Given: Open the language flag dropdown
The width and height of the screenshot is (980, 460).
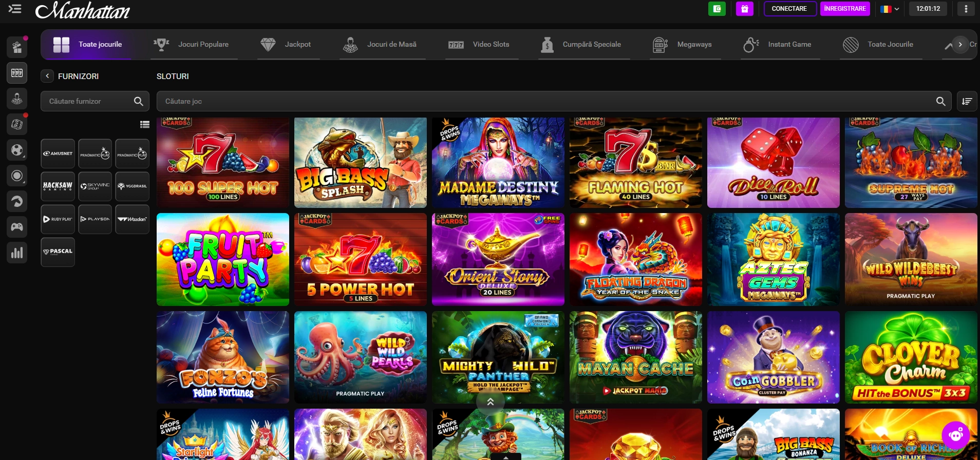Looking at the screenshot, I should point(889,9).
